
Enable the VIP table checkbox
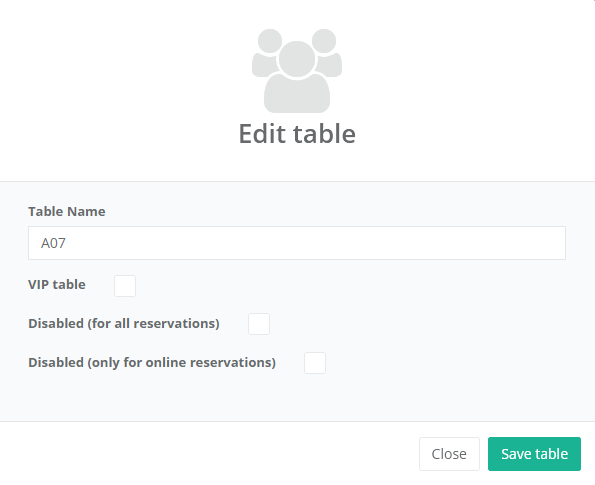coord(125,286)
